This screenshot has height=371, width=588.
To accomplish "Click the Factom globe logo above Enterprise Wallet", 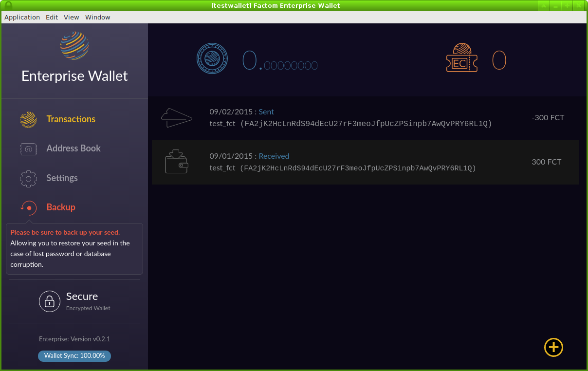I will pos(74,46).
